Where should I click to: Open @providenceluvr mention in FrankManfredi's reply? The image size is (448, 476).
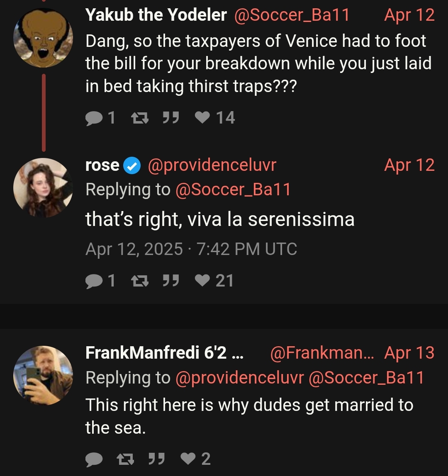(240, 378)
